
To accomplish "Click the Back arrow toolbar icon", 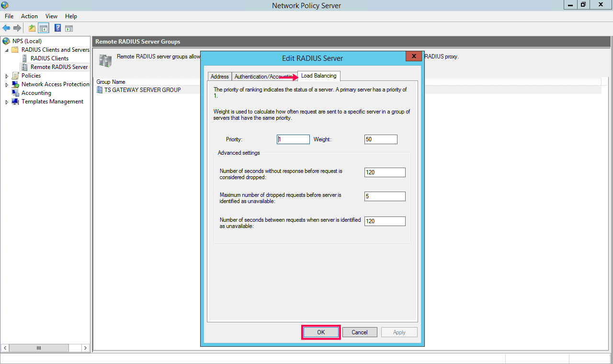I will 6,28.
